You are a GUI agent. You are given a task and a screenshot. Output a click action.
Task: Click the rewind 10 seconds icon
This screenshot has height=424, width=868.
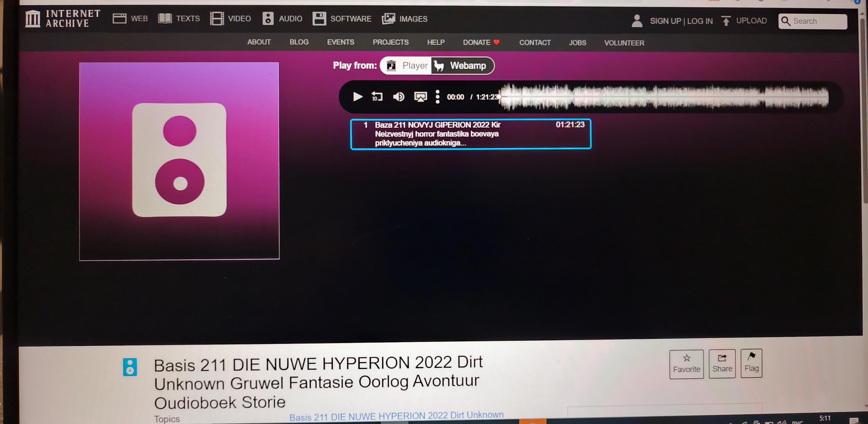[377, 97]
